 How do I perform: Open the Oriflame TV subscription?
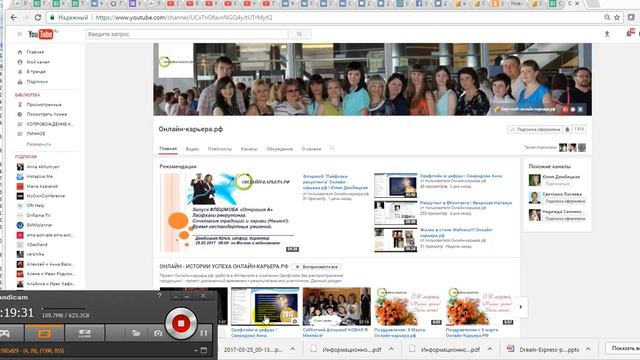click(x=38, y=216)
